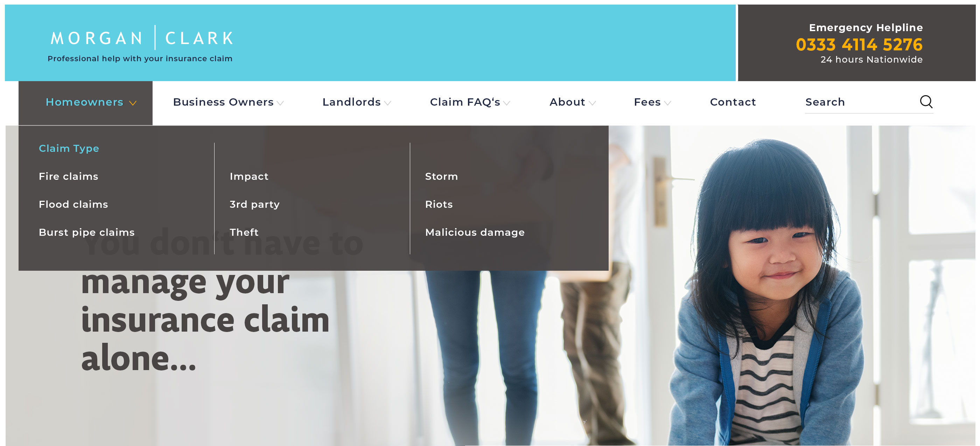
Task: Go to the Contact page
Action: (x=733, y=102)
